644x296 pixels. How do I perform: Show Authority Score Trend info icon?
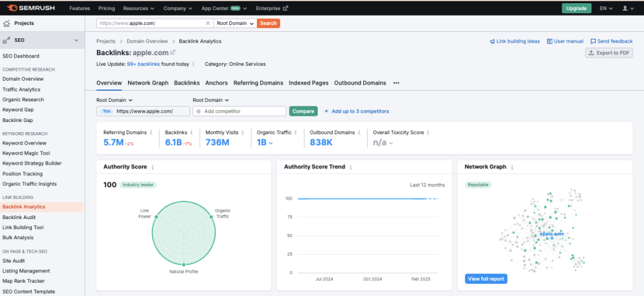coord(350,167)
